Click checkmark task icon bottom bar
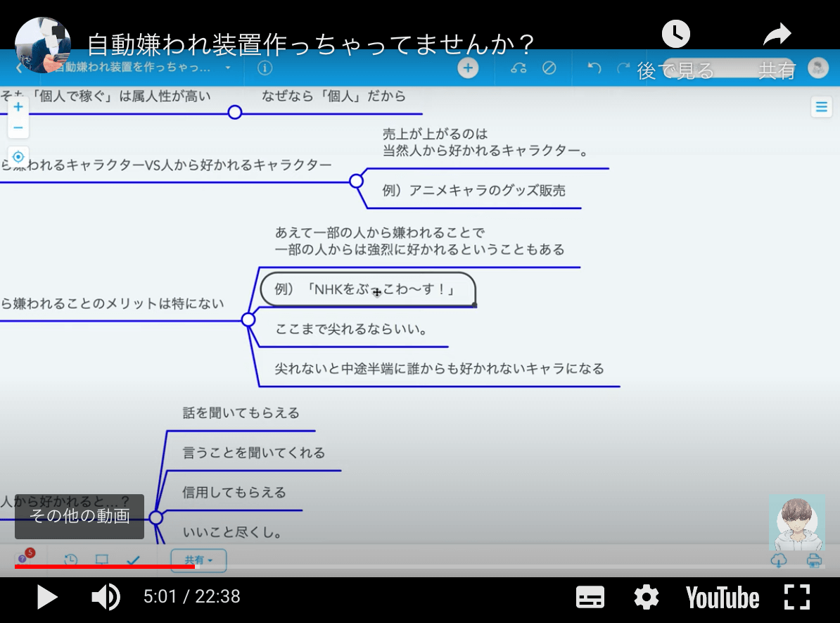The height and width of the screenshot is (623, 840). [134, 560]
